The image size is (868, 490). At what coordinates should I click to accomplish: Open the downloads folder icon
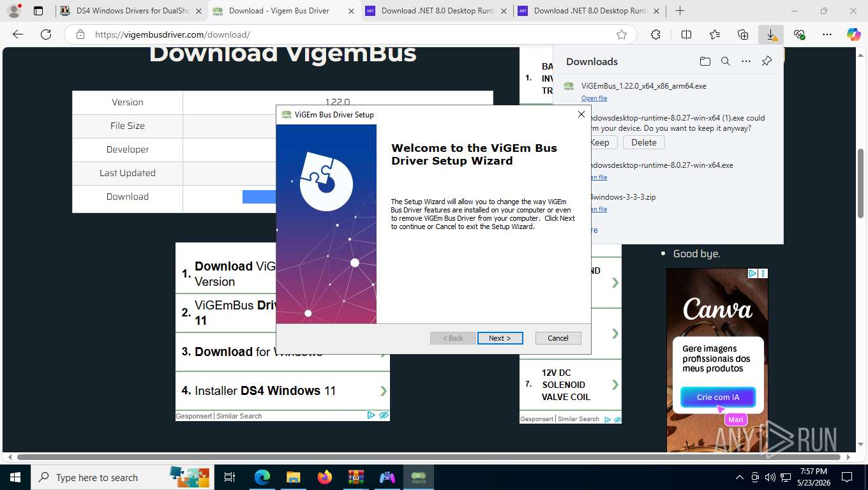pyautogui.click(x=705, y=61)
